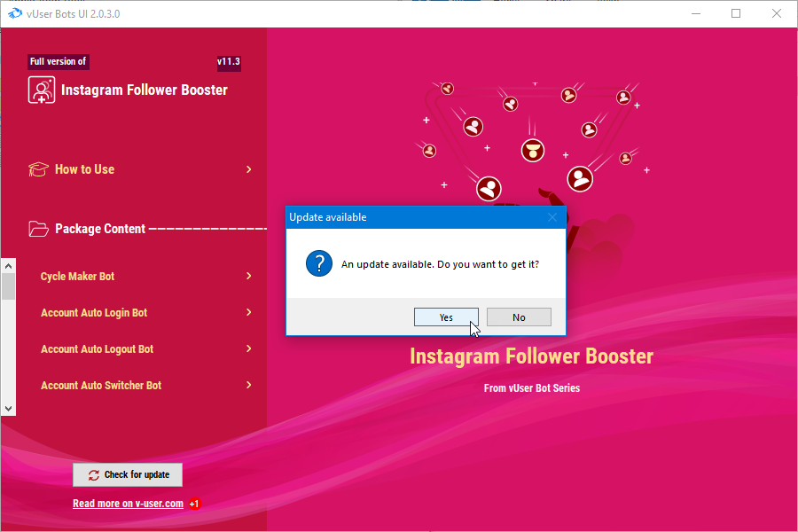Open the Read more on v-user.com link

(x=128, y=504)
